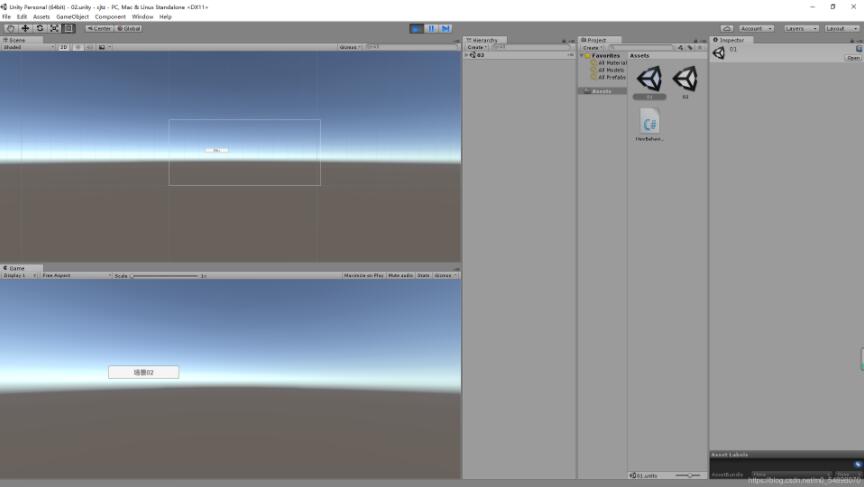Collapse Favorites in Project panel
The image size is (864, 487).
coord(582,56)
